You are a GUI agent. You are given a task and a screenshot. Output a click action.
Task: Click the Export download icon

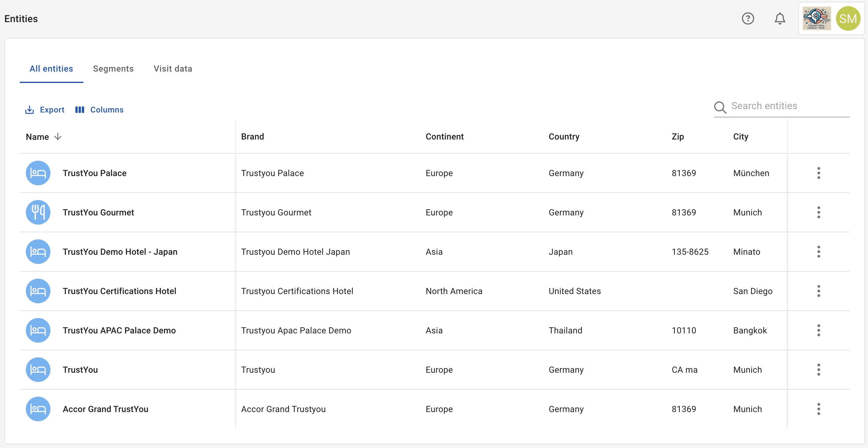coord(30,110)
